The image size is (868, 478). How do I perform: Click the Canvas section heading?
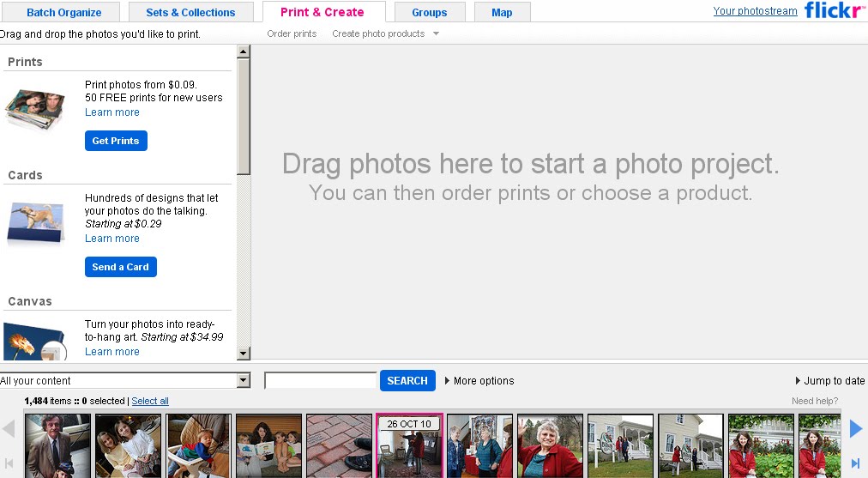pos(30,301)
